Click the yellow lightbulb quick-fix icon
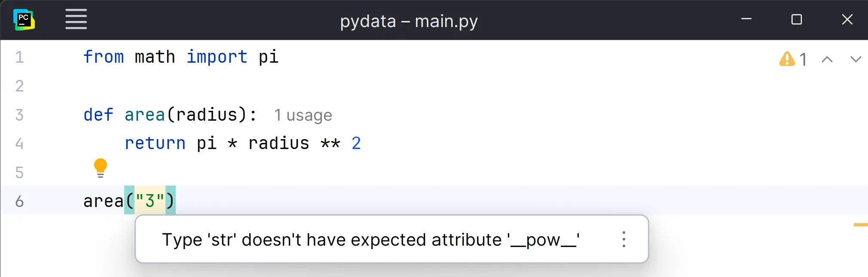868x277 pixels. 101,168
